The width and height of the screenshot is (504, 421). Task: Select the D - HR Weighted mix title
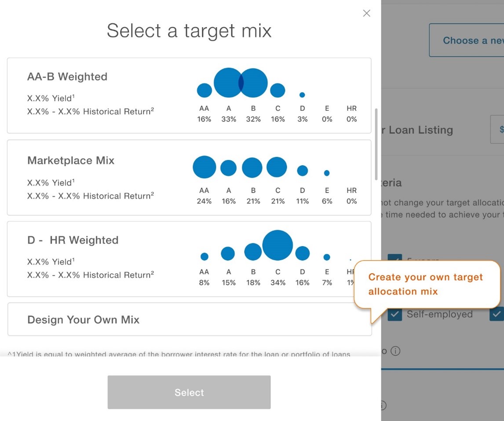[73, 240]
